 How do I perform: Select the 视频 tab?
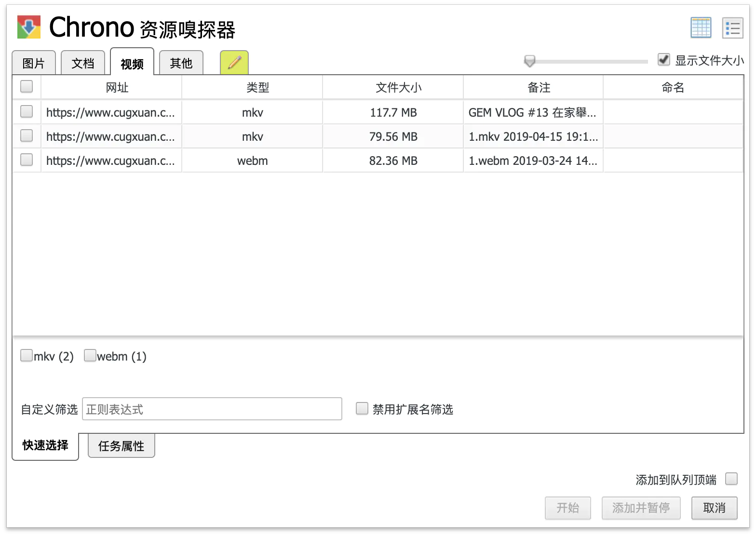click(x=132, y=63)
